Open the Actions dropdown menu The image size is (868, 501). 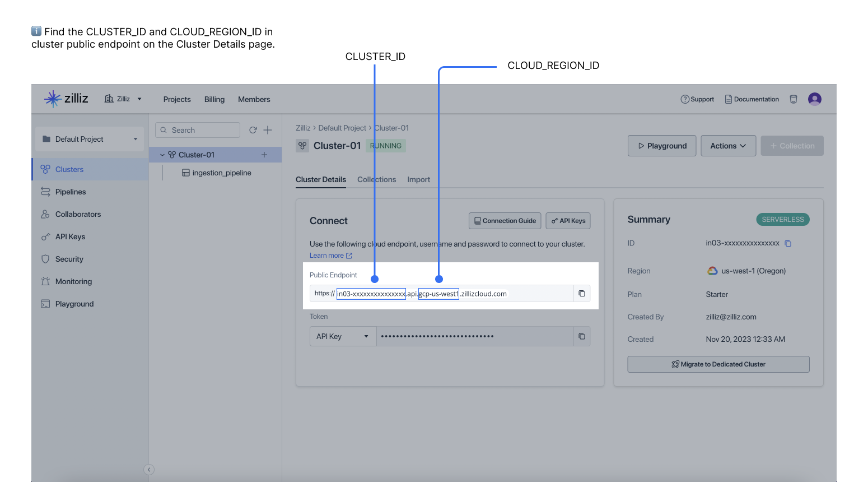(728, 145)
